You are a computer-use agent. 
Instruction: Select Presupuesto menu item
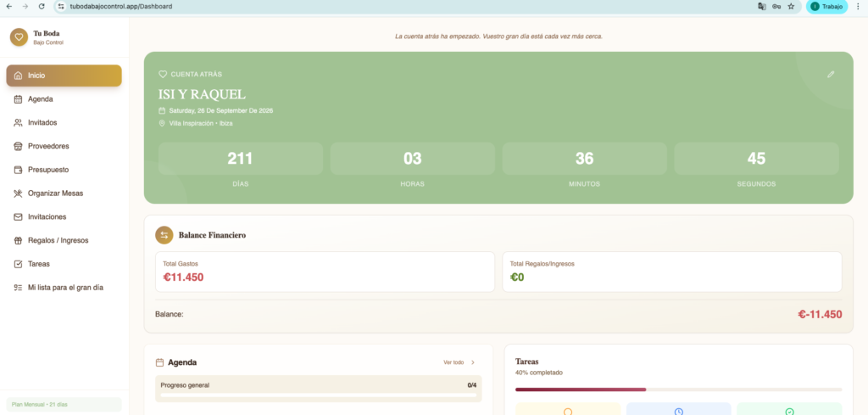(47, 170)
